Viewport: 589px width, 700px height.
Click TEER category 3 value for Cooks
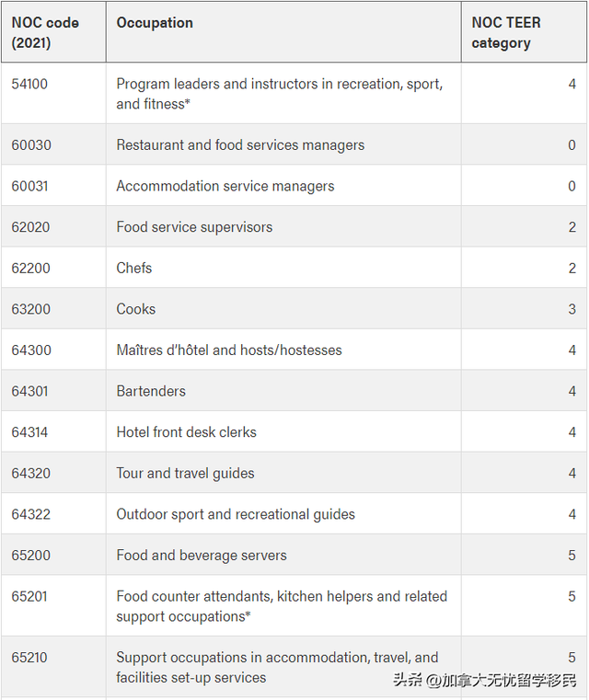(x=572, y=309)
